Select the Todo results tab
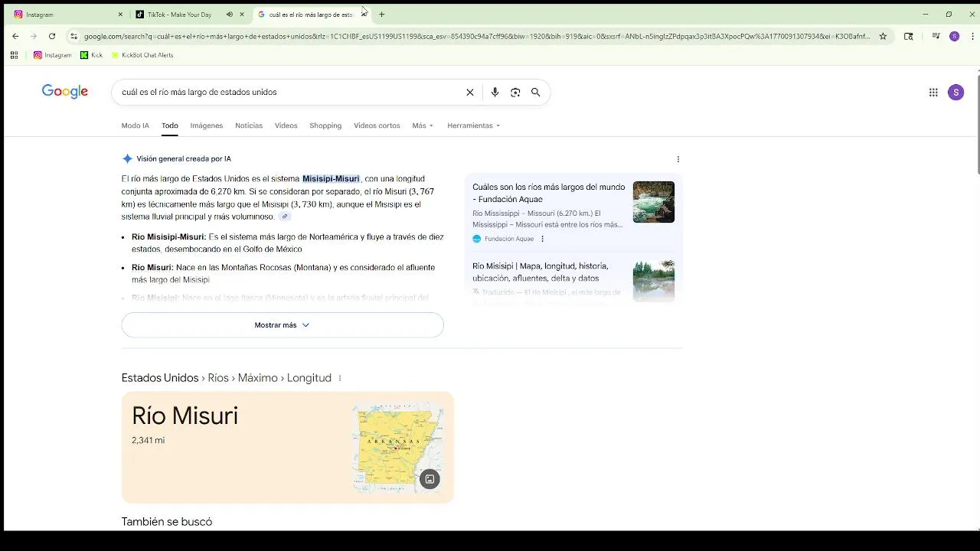 point(170,126)
